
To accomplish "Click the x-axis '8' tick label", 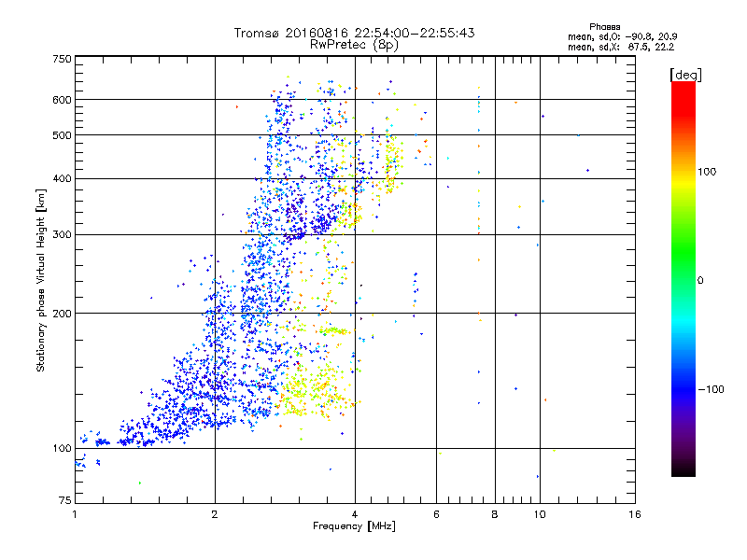I will click(495, 514).
